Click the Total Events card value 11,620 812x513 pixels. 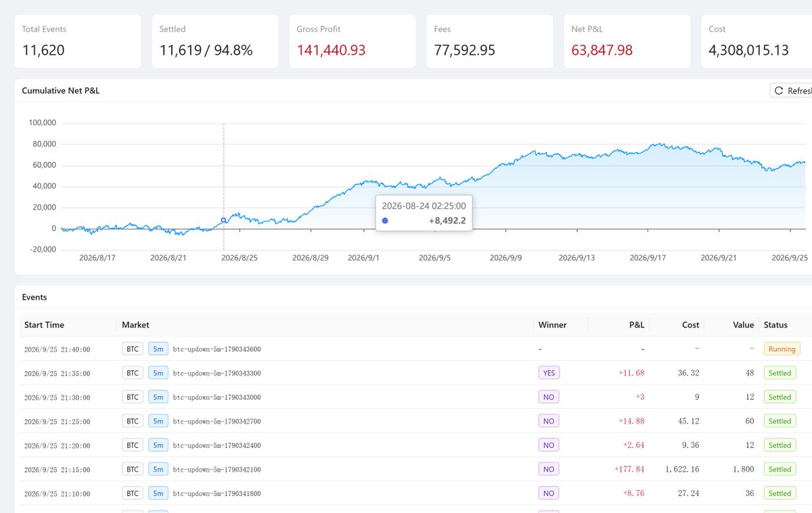[43, 50]
